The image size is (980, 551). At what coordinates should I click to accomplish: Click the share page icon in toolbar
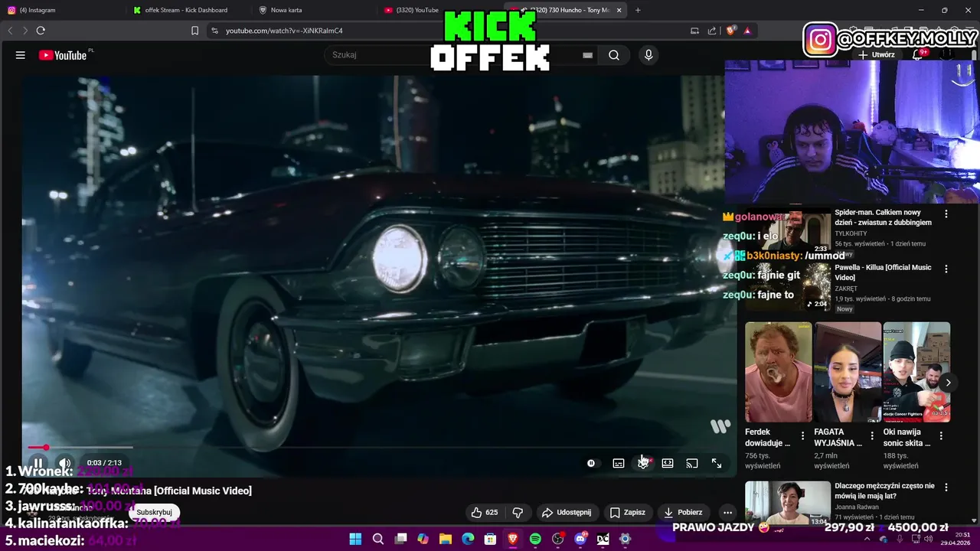click(712, 31)
